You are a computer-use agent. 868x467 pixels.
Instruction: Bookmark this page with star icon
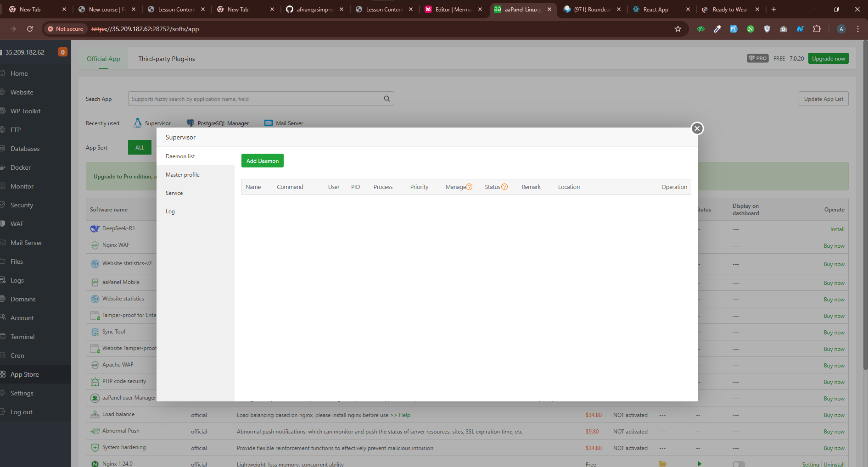(678, 29)
